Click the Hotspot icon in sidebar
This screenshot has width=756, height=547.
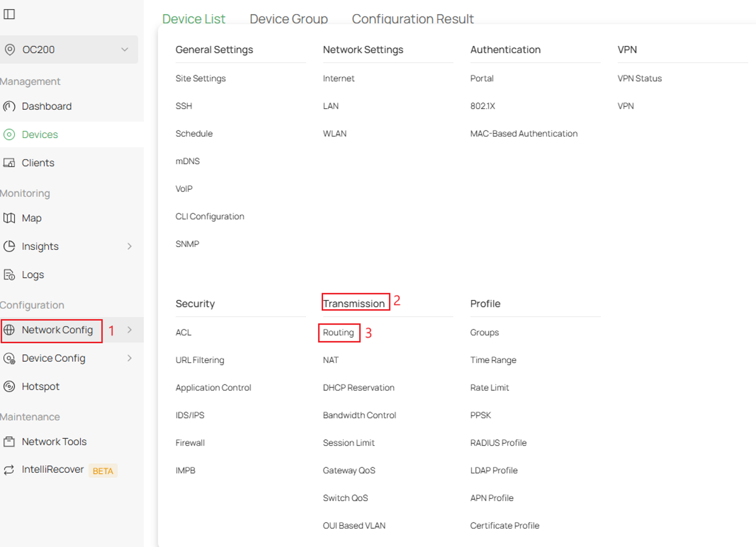(9, 387)
